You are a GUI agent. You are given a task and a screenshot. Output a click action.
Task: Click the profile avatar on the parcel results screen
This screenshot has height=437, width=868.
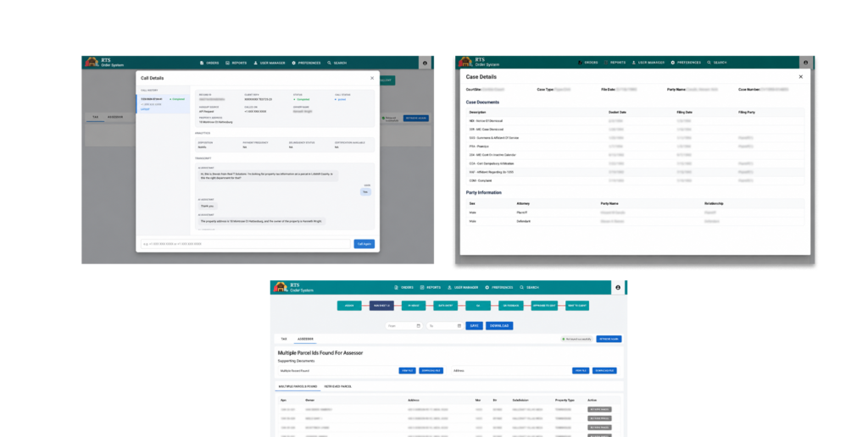[x=618, y=288]
